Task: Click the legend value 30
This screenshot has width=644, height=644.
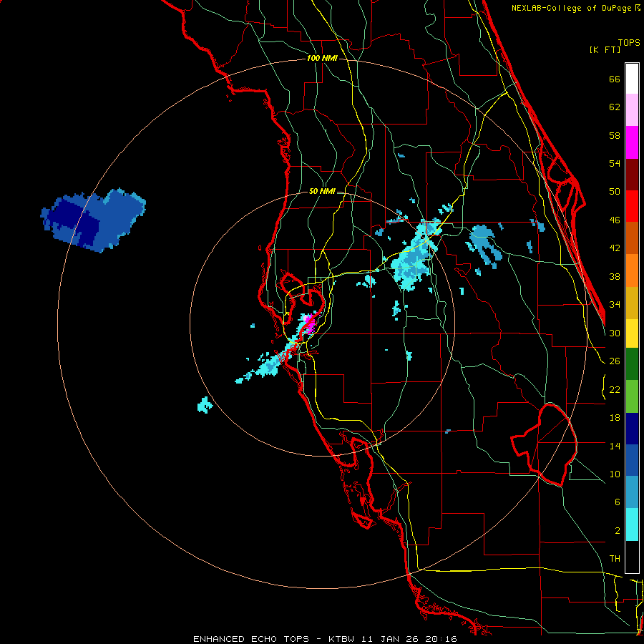Action: (615, 333)
